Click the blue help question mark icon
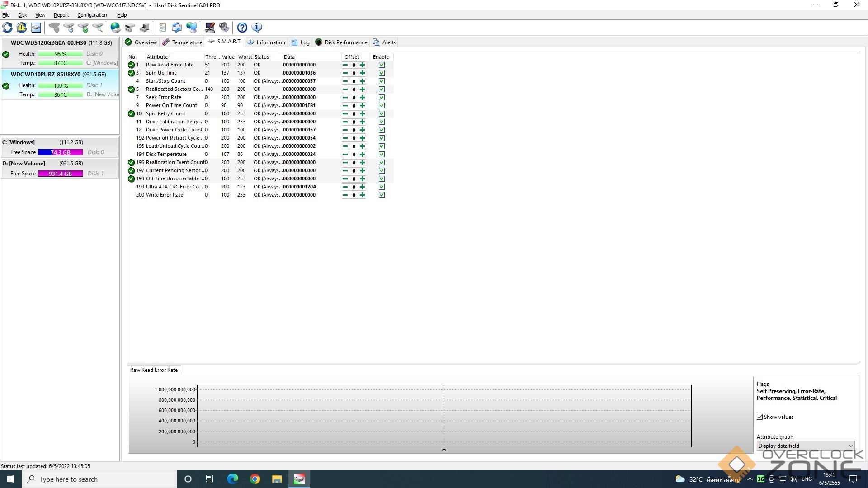868x488 pixels. pyautogui.click(x=242, y=28)
